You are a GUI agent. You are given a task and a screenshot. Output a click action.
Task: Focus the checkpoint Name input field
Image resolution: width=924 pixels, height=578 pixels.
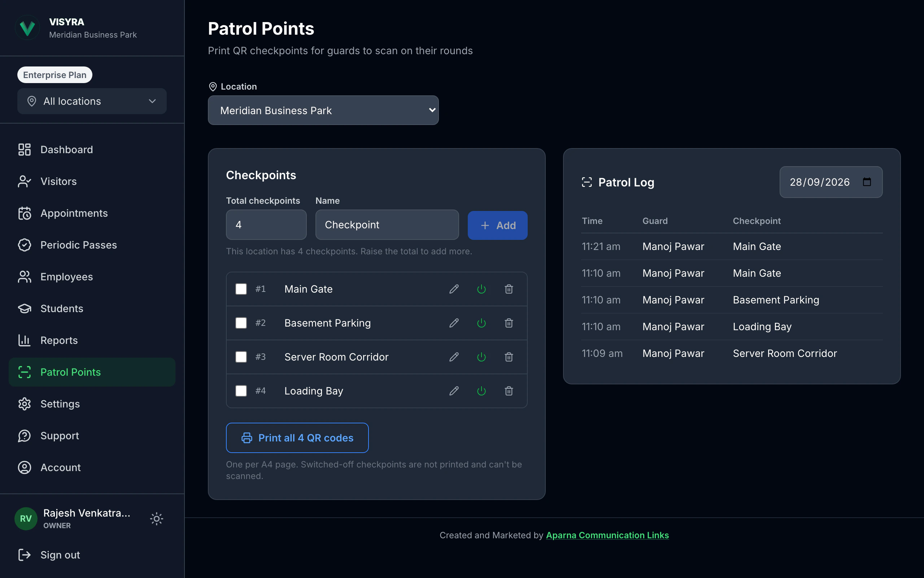387,225
